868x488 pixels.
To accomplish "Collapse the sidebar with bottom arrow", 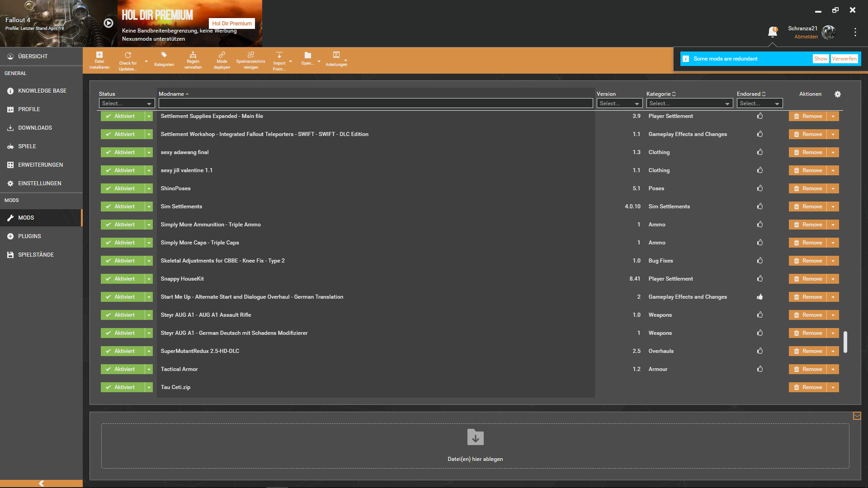I will [x=41, y=483].
